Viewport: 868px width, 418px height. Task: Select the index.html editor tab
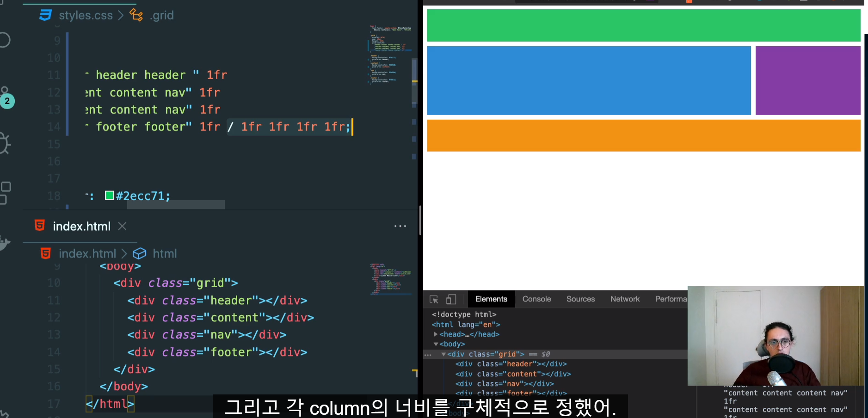click(81, 226)
